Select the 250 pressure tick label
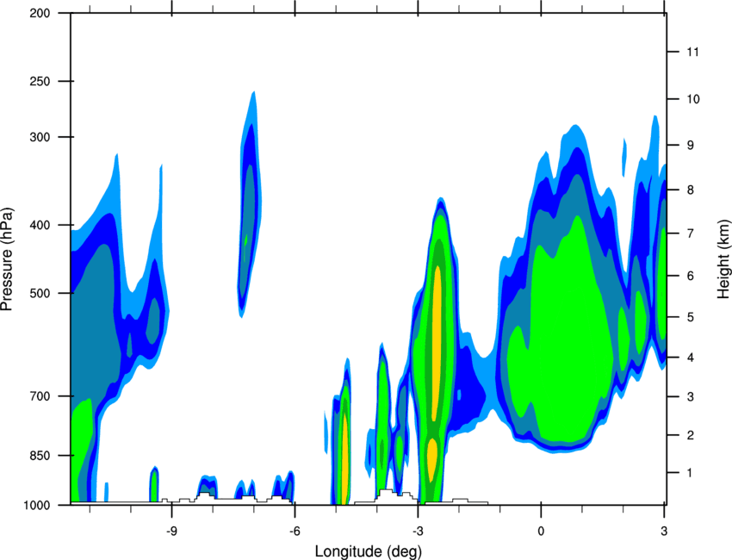This screenshot has height=560, width=732. [40, 81]
